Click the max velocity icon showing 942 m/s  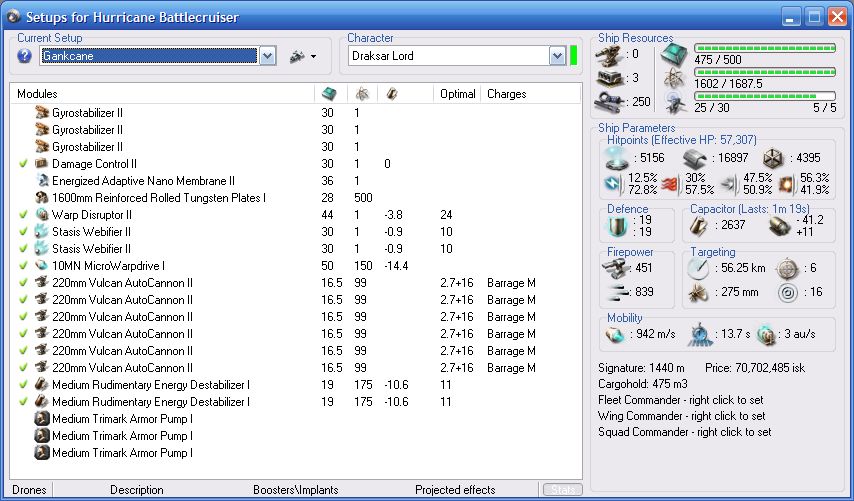616,334
